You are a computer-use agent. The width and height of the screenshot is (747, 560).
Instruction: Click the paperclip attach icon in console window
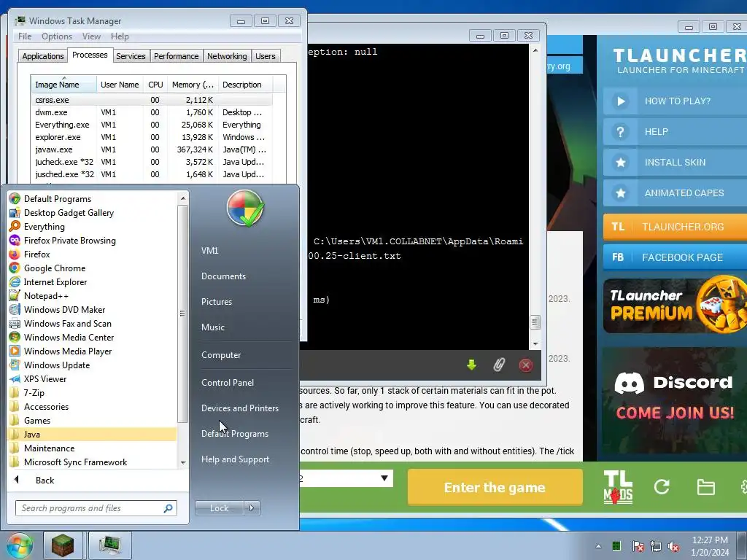click(498, 365)
